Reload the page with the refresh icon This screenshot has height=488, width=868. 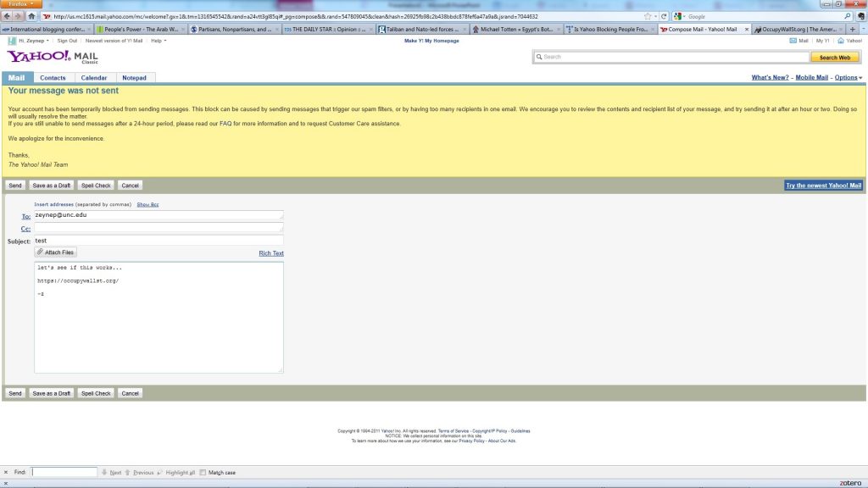(x=664, y=17)
